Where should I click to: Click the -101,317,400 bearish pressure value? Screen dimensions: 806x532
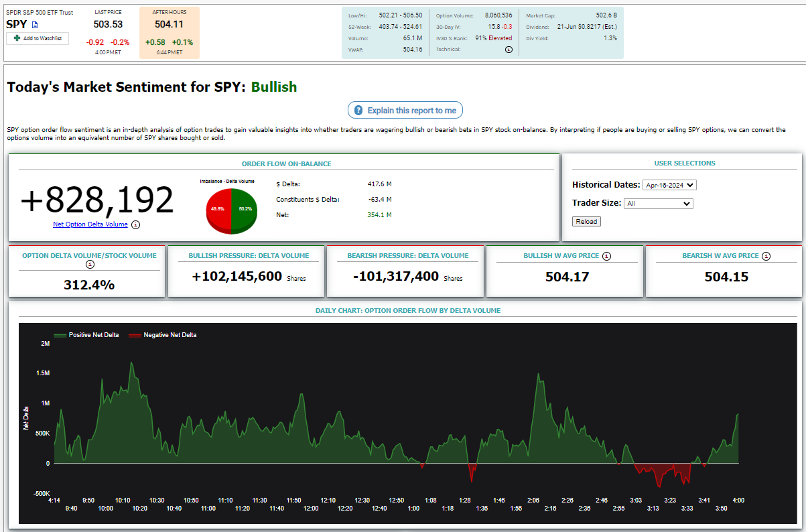coord(396,276)
